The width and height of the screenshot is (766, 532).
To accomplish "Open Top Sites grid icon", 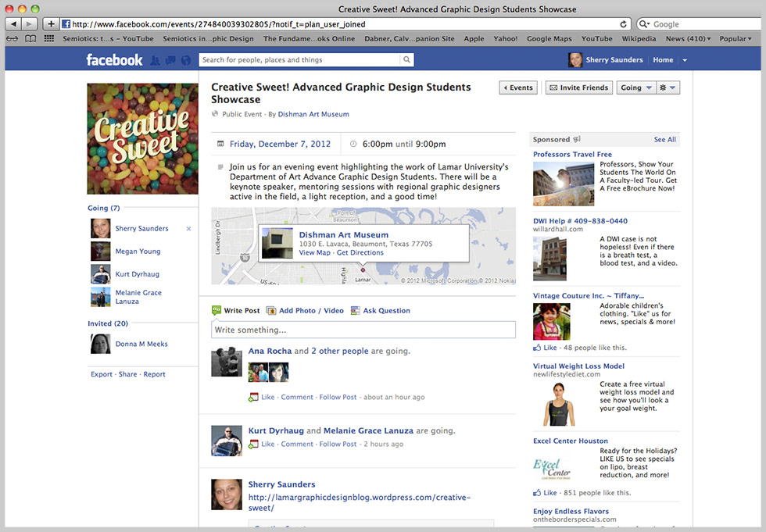I will coord(48,38).
